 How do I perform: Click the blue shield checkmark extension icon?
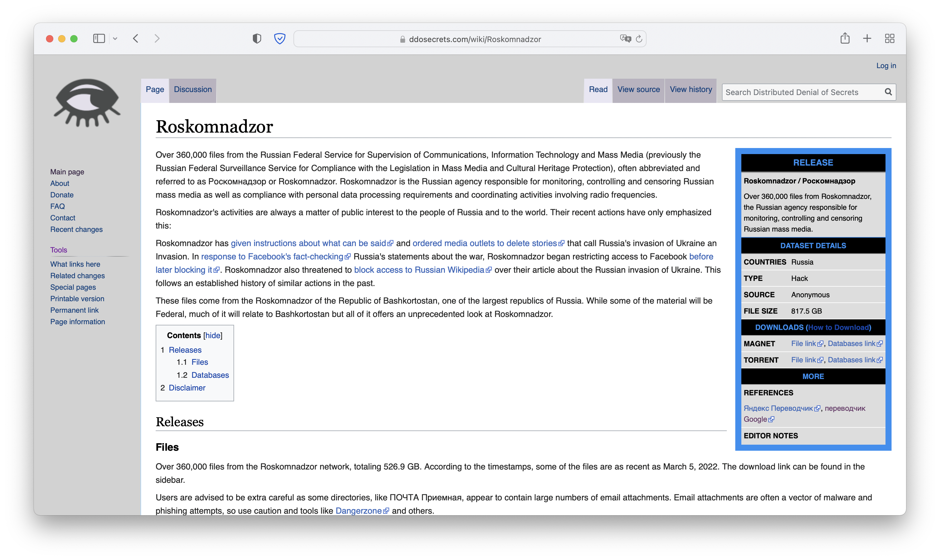[x=279, y=38]
